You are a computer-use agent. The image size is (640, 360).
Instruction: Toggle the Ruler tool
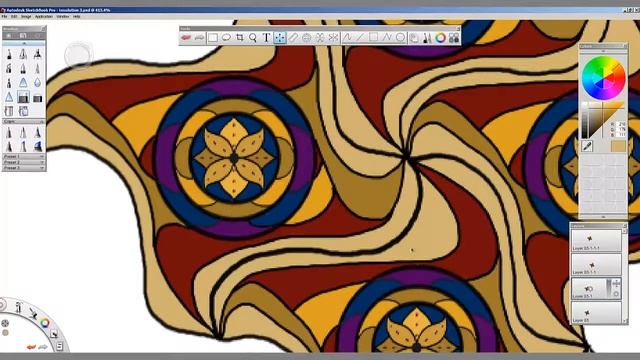[x=293, y=38]
